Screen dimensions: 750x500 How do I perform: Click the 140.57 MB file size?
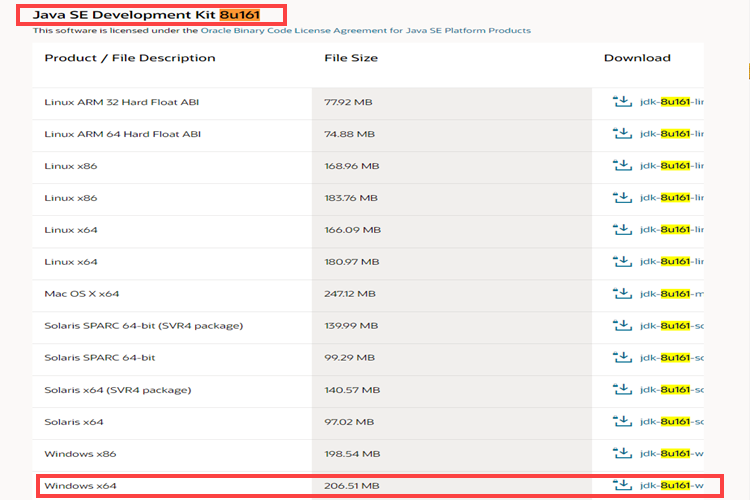coord(352,390)
